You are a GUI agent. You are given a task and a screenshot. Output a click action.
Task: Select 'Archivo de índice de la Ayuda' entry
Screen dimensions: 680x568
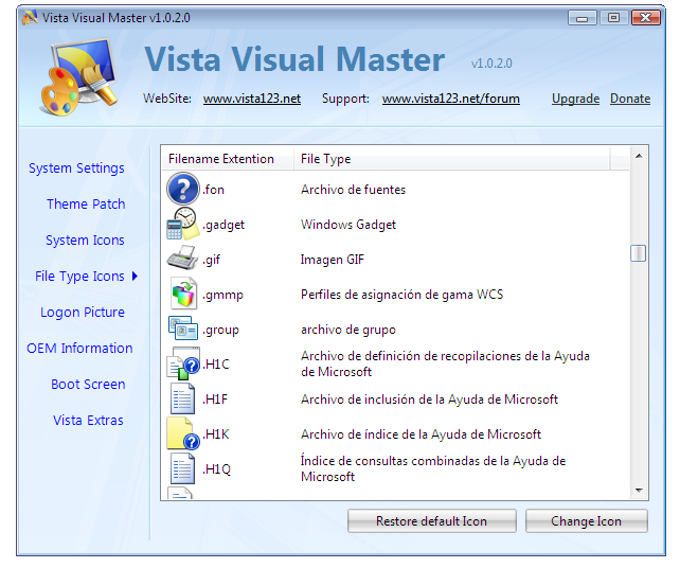421,434
